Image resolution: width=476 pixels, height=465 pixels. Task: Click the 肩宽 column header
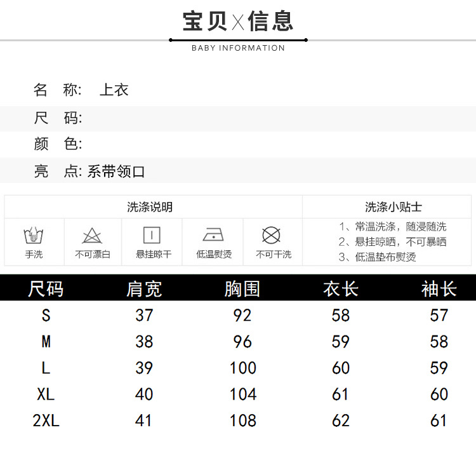coord(144,289)
